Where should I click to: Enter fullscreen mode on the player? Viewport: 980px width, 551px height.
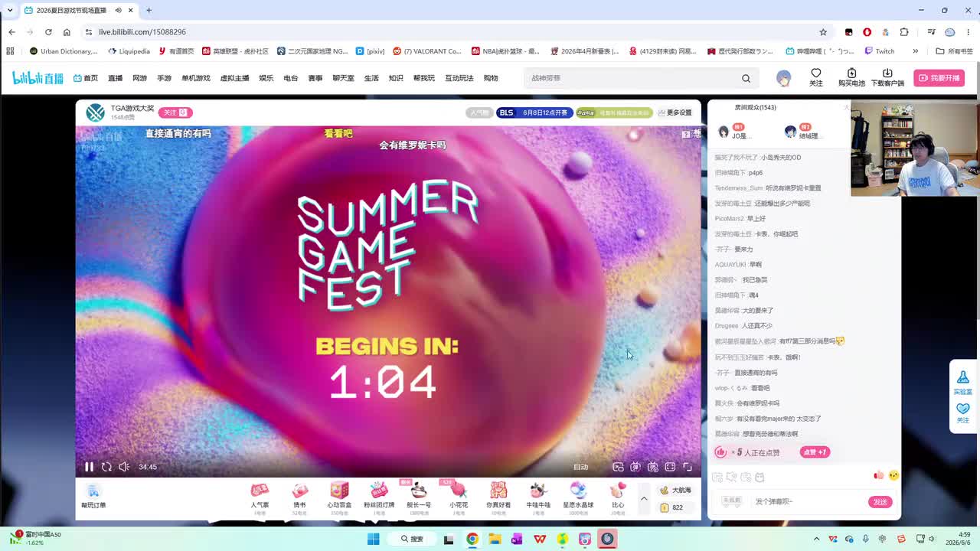click(x=688, y=467)
